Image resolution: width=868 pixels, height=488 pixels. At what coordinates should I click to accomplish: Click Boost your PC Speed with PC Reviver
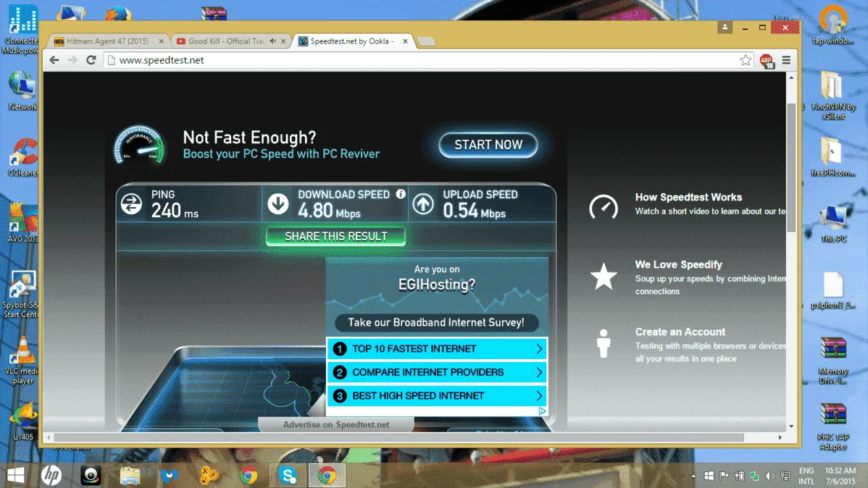[281, 153]
